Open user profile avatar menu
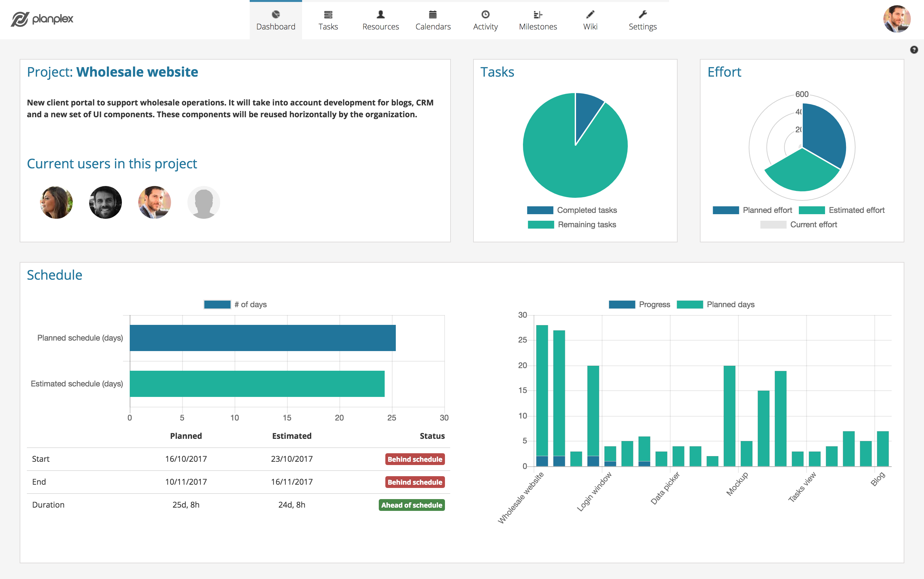924x579 pixels. pos(896,19)
